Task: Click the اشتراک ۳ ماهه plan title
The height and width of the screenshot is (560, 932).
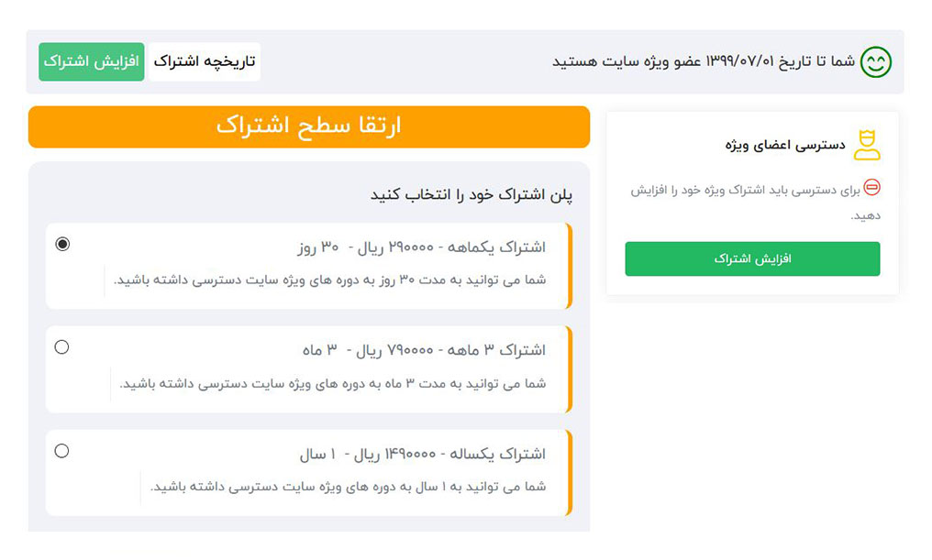Action: coord(424,350)
